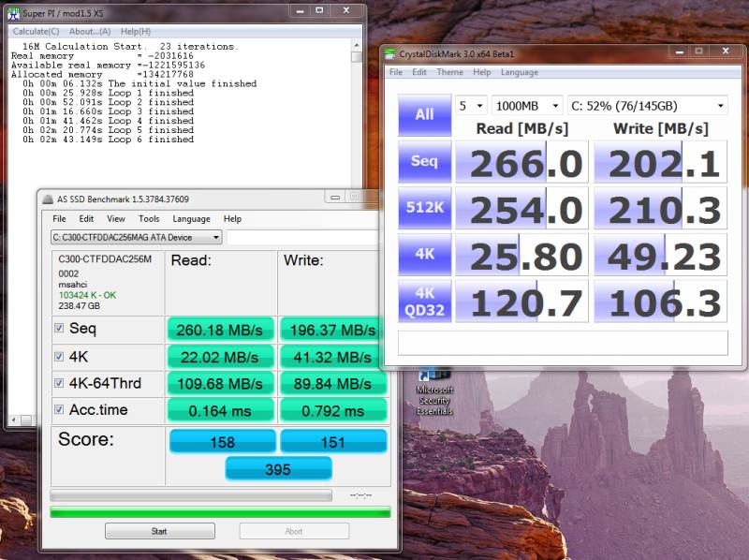The image size is (749, 560).
Task: Click the empty status text box in CrystalDiskMark
Action: click(x=563, y=343)
